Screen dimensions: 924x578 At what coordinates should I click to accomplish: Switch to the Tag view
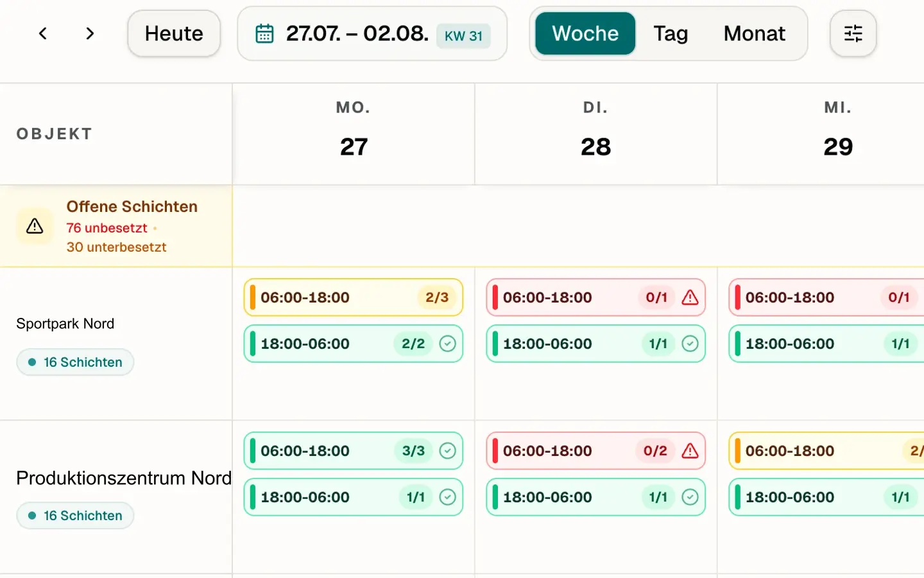point(671,33)
